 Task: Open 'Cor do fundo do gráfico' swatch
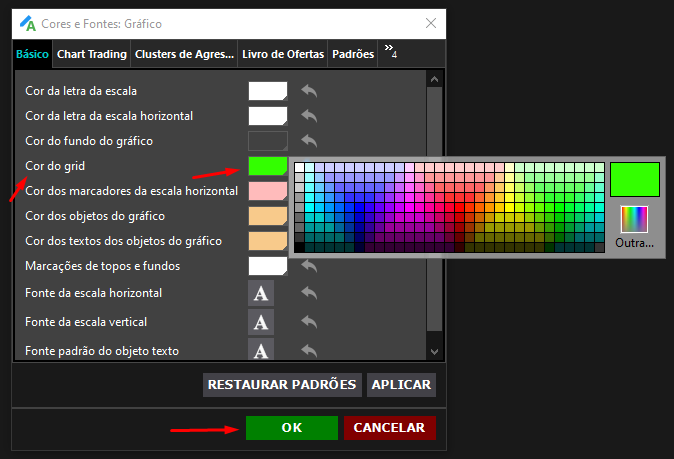tap(268, 141)
